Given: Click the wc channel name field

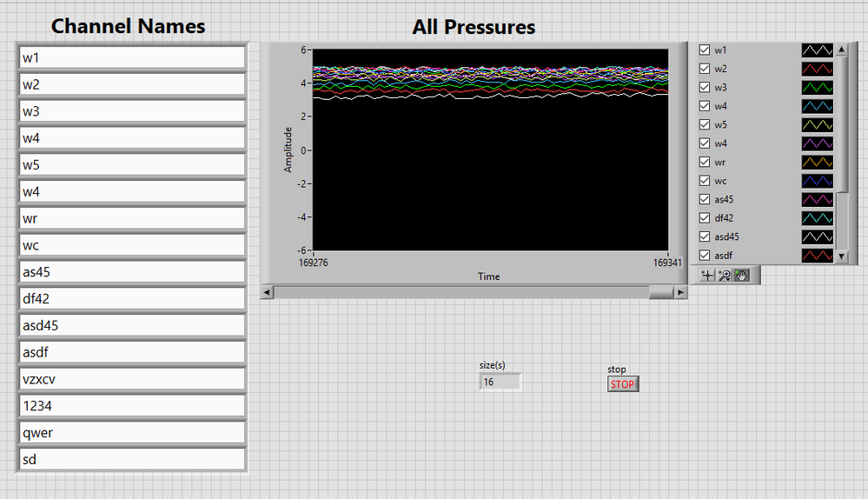Looking at the screenshot, I should (132, 245).
